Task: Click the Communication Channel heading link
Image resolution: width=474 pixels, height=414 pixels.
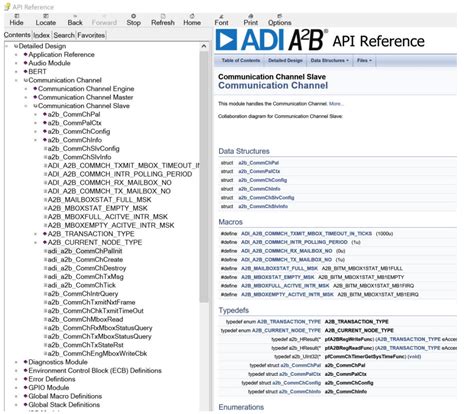Action: pyautogui.click(x=273, y=86)
